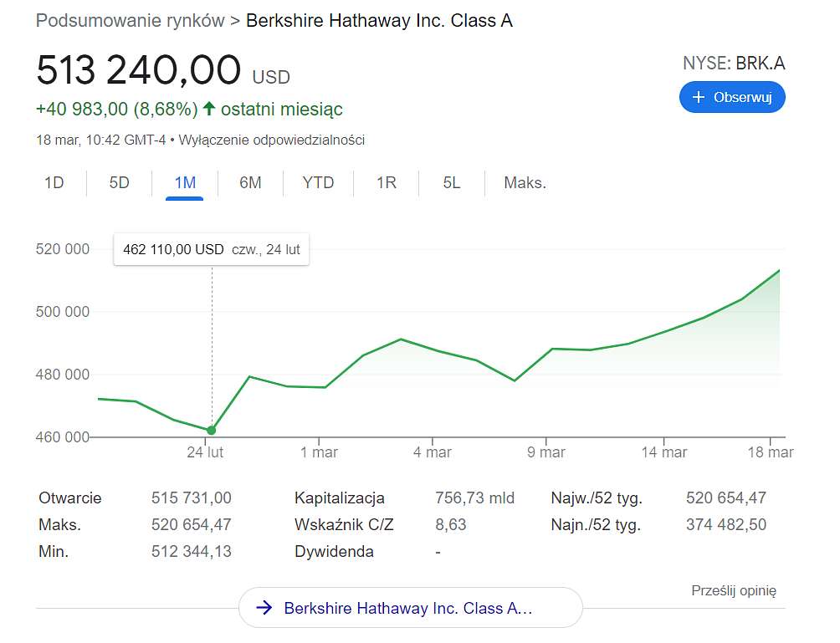Click the green data point on chart
840x643 pixels.
[212, 430]
